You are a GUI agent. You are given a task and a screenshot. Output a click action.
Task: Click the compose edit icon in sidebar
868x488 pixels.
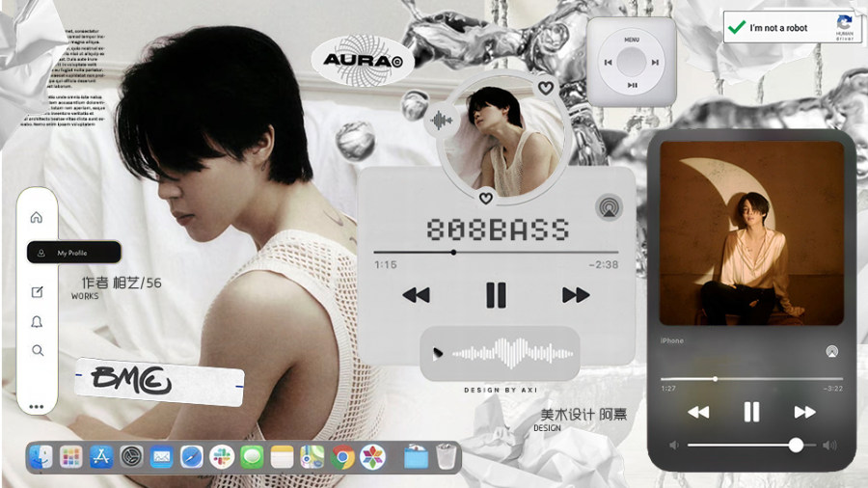(37, 292)
